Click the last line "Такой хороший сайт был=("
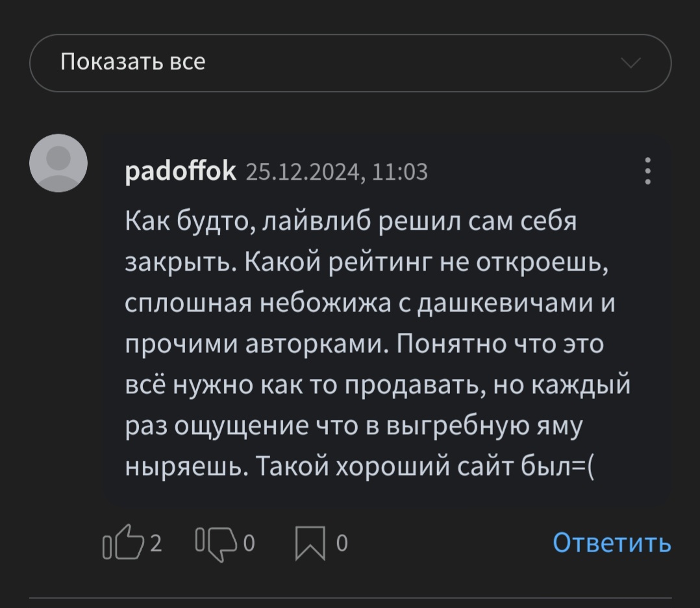The height and width of the screenshot is (608, 700). pyautogui.click(x=425, y=467)
